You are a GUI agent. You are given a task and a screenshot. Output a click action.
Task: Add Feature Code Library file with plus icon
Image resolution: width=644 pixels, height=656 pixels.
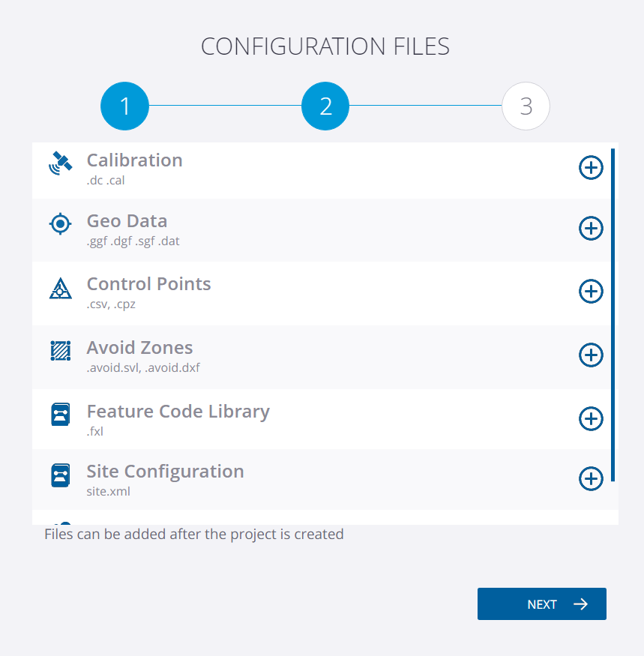(591, 419)
